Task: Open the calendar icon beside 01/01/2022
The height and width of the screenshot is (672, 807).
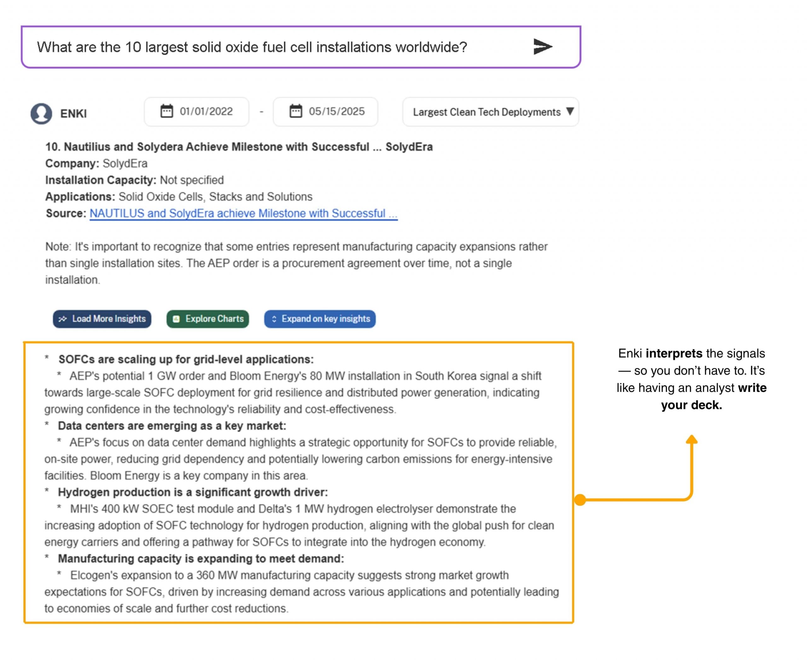Action: click(166, 111)
